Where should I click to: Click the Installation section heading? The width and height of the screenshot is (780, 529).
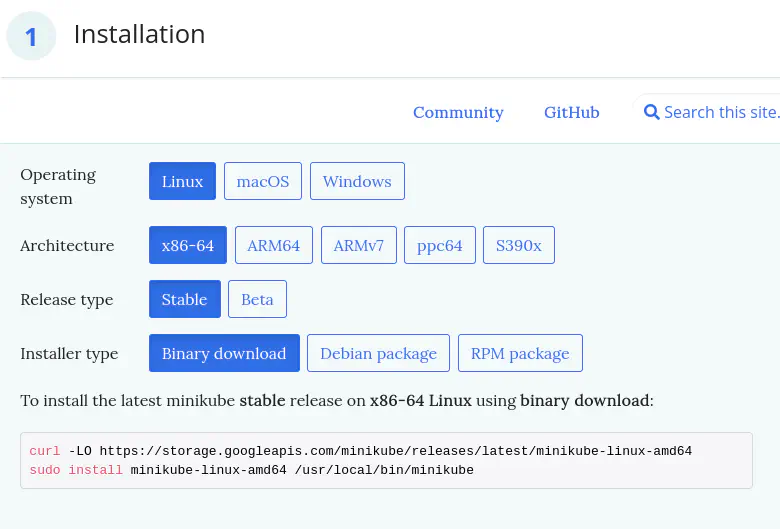pyautogui.click(x=139, y=34)
